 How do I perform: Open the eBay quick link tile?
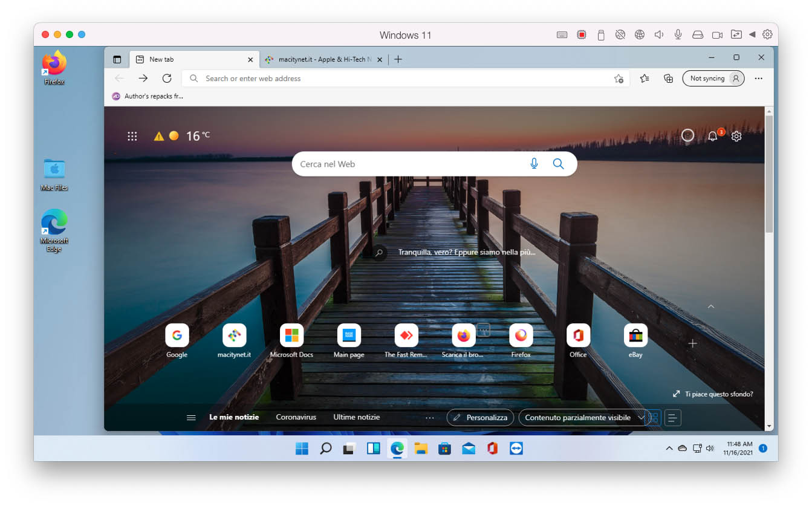point(635,336)
